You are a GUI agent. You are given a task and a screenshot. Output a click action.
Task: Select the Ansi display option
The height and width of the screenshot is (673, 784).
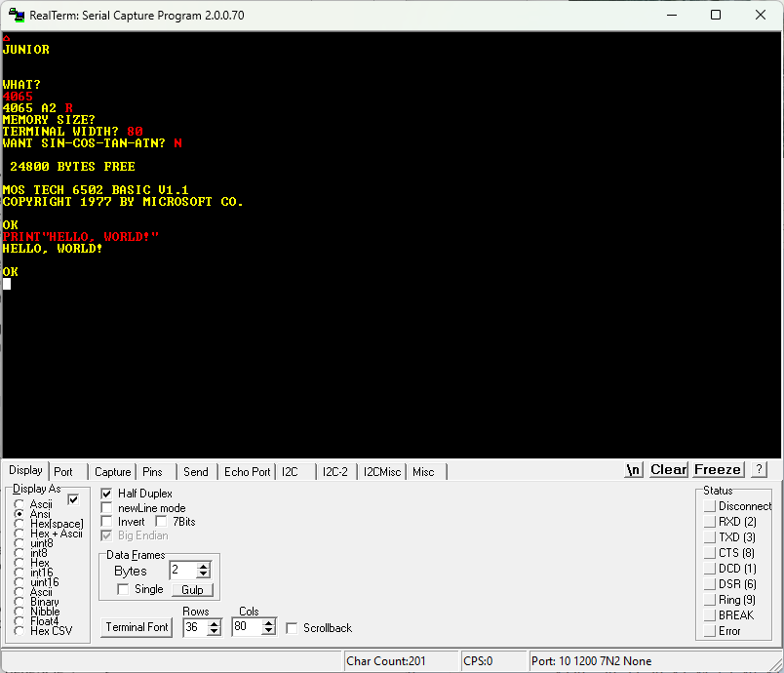click(19, 514)
